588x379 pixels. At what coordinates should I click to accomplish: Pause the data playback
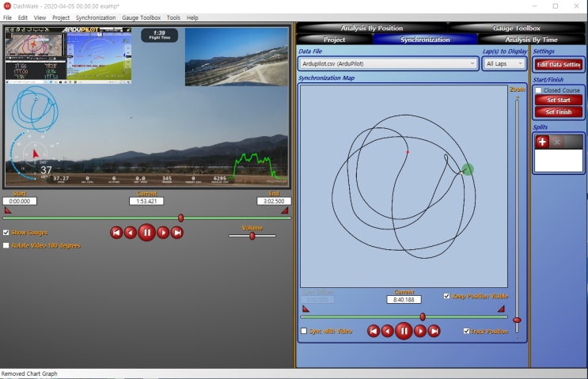point(404,332)
